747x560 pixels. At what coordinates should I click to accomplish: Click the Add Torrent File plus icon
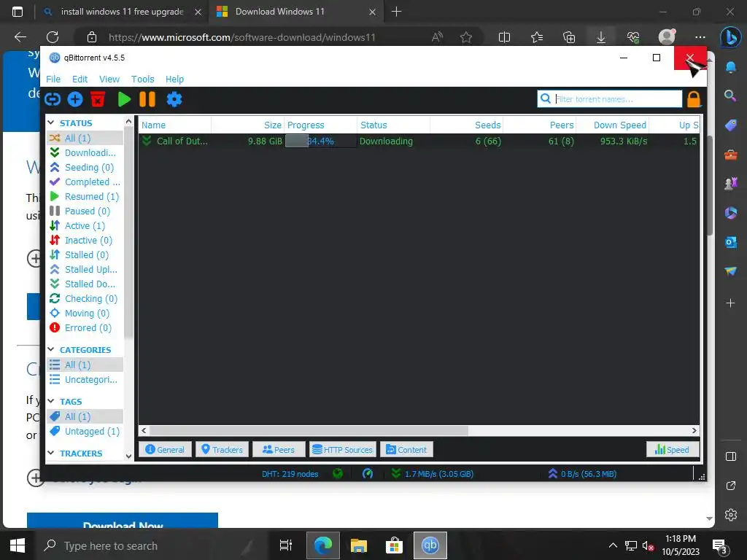75,99
